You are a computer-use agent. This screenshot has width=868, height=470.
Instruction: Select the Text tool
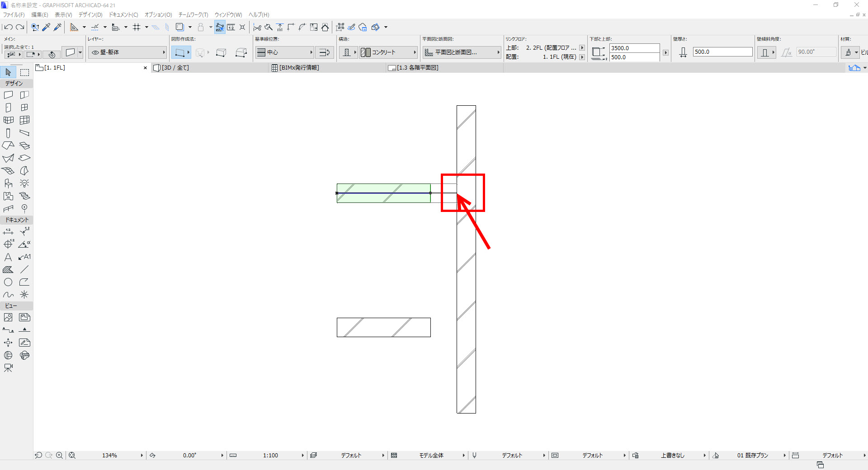8,257
